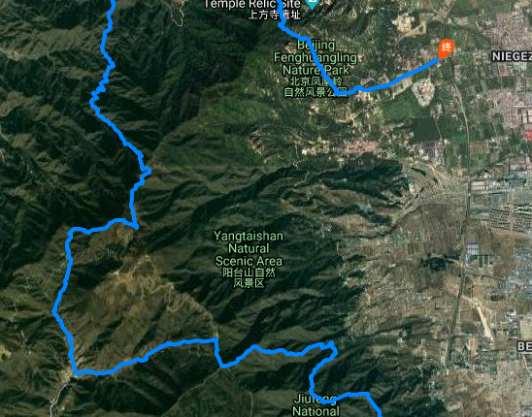Click the grey road in the bottom-left corner

[x=57, y=399]
